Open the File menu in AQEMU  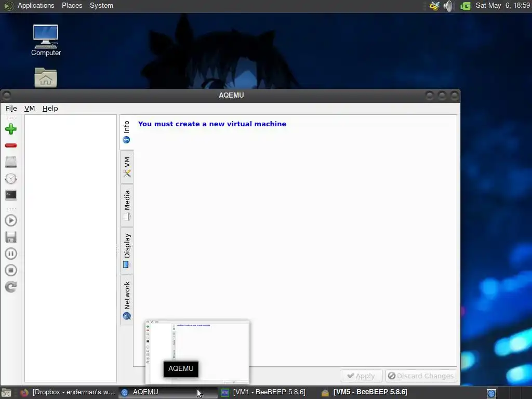click(11, 108)
